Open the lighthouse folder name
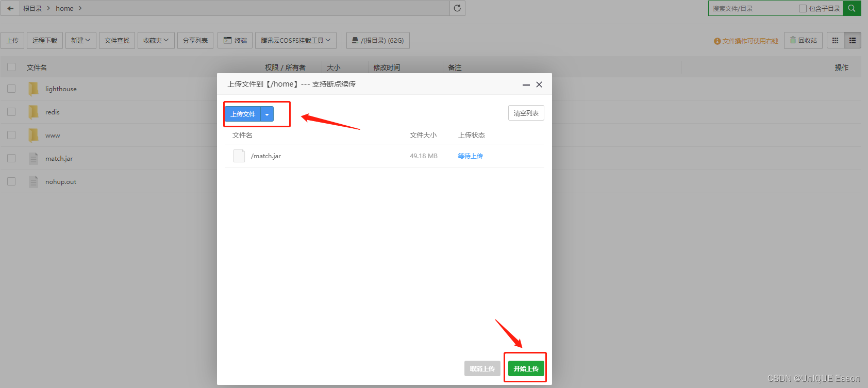868x388 pixels. 61,89
